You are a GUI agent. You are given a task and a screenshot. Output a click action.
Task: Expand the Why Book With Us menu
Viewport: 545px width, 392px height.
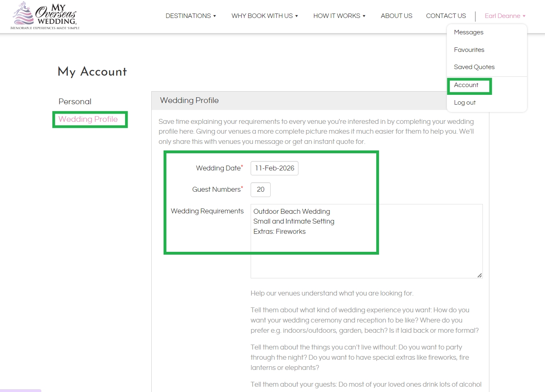coord(265,16)
